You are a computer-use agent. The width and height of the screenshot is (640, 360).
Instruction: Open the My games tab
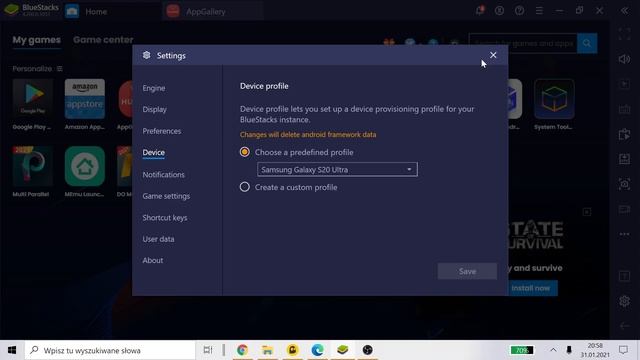[36, 40]
